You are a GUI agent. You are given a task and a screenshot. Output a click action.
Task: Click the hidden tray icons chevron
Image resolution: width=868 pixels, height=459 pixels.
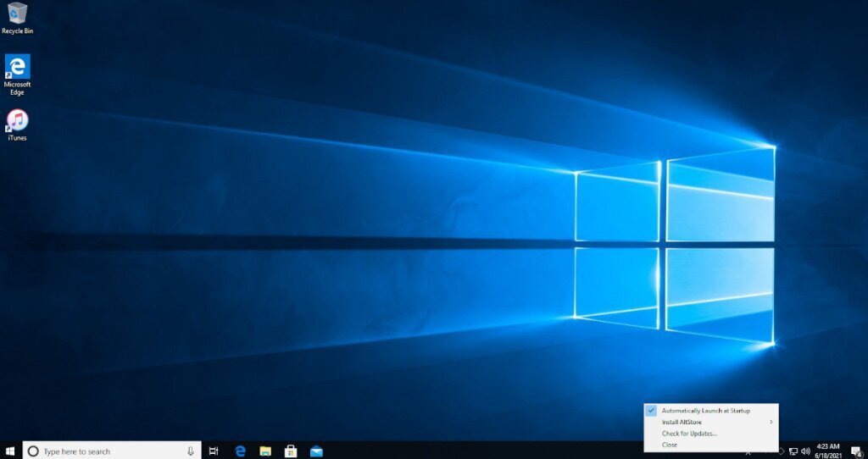click(x=748, y=451)
